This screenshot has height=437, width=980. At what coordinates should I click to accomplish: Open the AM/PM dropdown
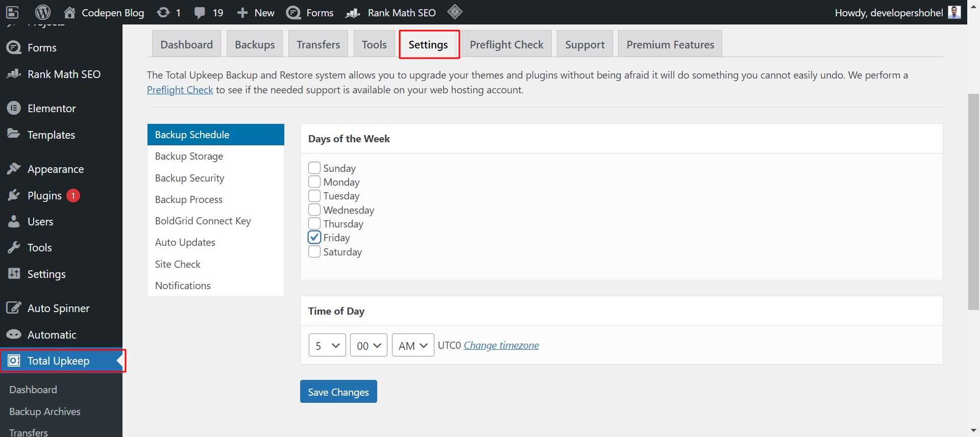pos(412,345)
